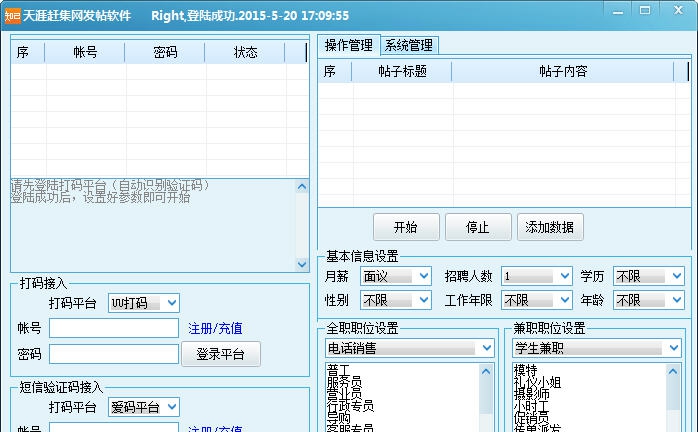Image resolution: width=698 pixels, height=432 pixels.
Task: Click the log panel scroll-down arrow
Action: (x=302, y=264)
